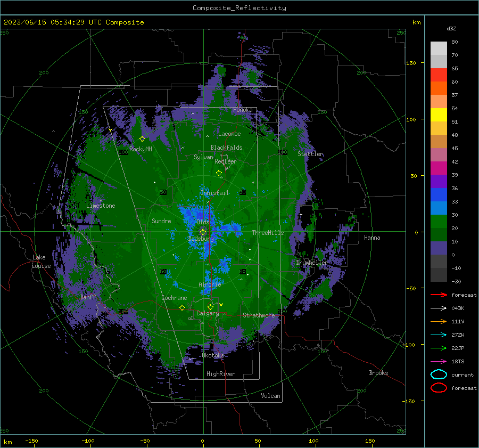This screenshot has width=479, height=448.
Task: Click the Lake Louise label
Action: pos(41,262)
